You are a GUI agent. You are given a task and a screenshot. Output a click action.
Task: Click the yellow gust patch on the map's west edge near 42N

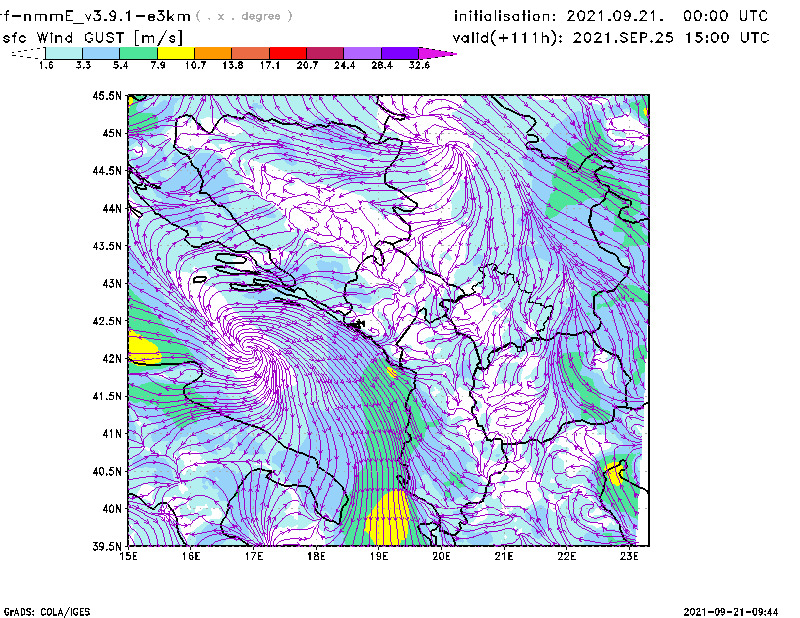(142, 349)
